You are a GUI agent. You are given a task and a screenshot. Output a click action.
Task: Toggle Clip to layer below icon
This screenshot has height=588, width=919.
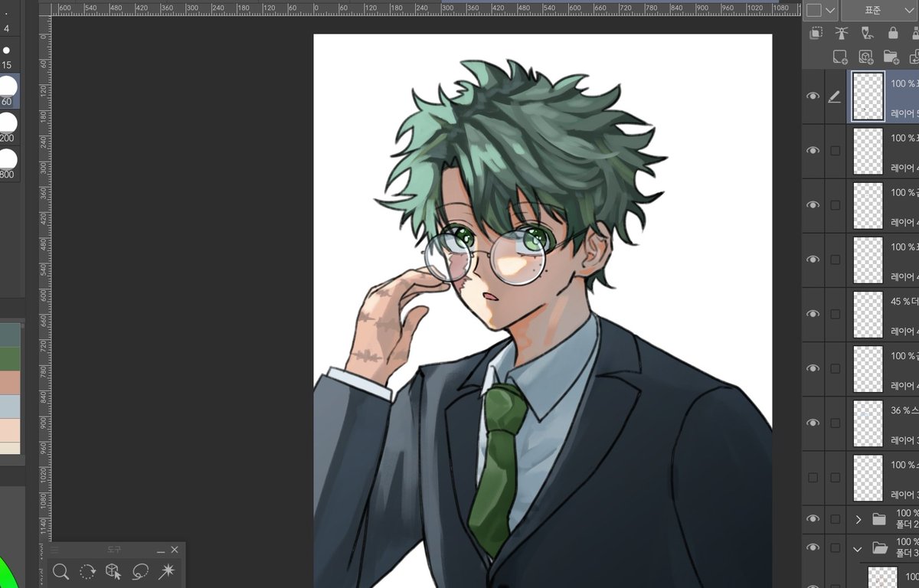(x=816, y=33)
